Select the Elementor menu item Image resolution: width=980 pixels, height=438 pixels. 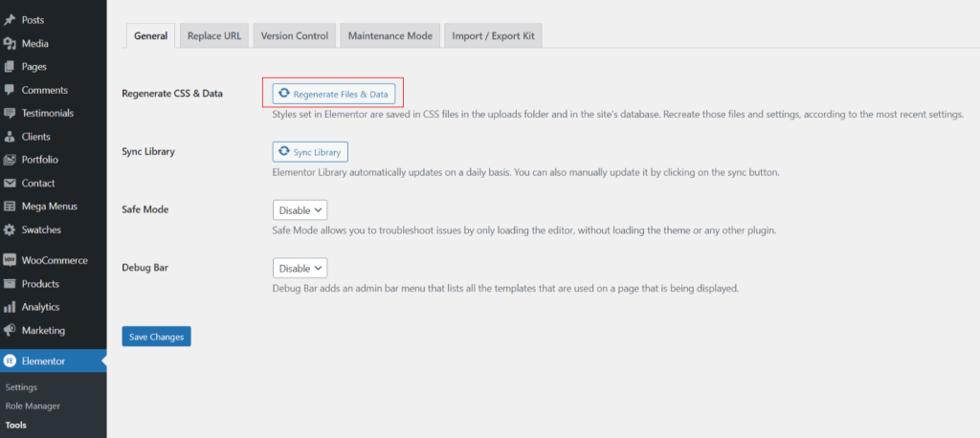(54, 361)
